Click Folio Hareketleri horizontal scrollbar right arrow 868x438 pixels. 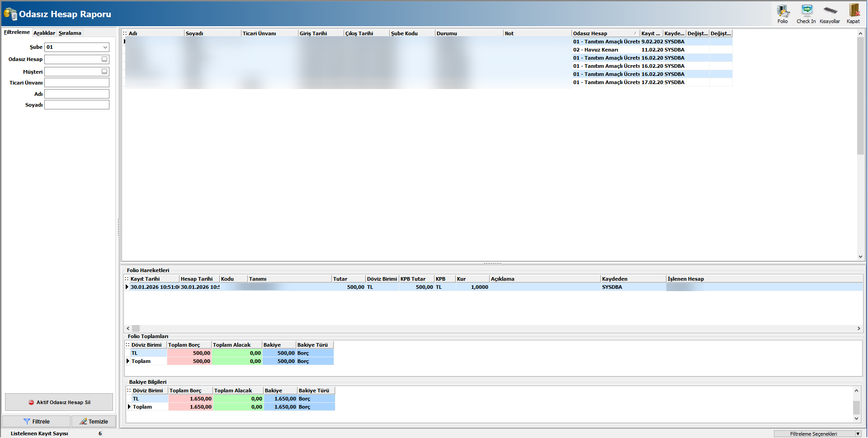[859, 329]
